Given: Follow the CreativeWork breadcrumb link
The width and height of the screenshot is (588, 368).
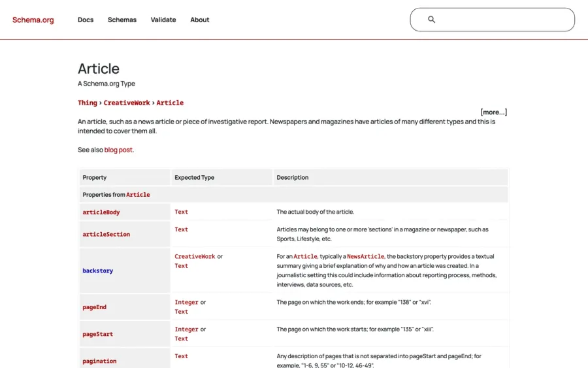Looking at the screenshot, I should click(x=127, y=103).
